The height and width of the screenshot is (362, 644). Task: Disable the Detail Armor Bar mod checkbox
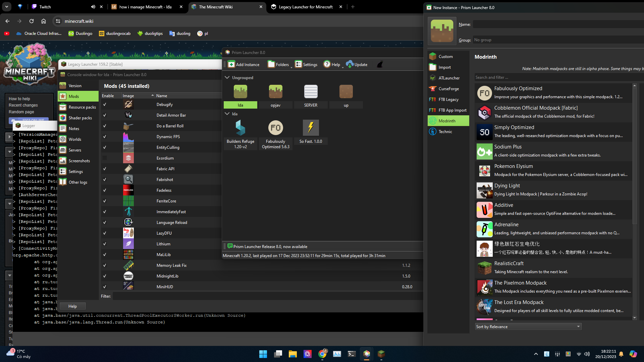[x=105, y=115]
